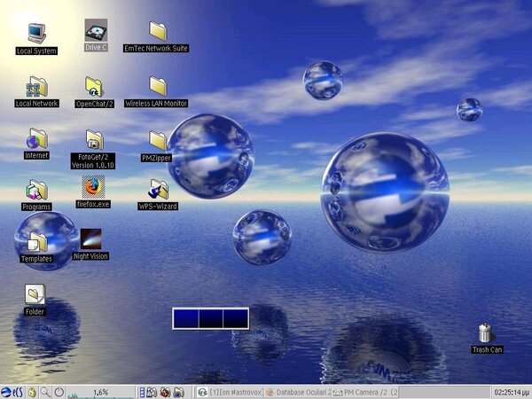
Task: Click the power shutdown icon in taskbar
Action: [x=59, y=391]
